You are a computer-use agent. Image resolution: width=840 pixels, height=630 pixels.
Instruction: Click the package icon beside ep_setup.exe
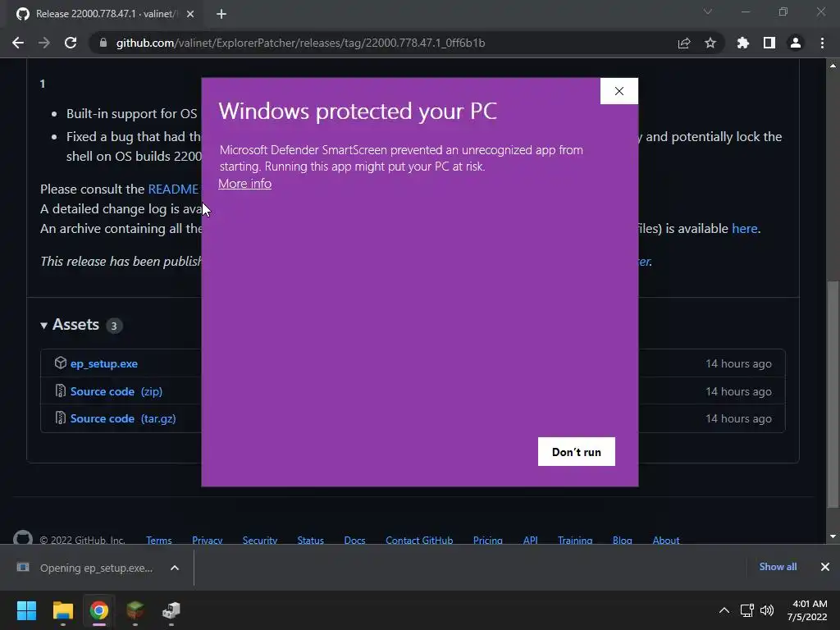(61, 363)
